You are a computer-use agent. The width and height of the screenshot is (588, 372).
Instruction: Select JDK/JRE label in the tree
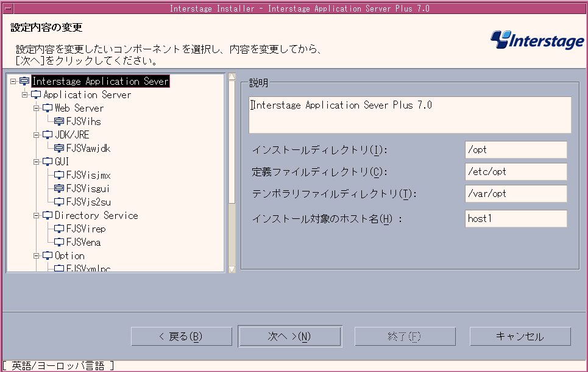(72, 135)
